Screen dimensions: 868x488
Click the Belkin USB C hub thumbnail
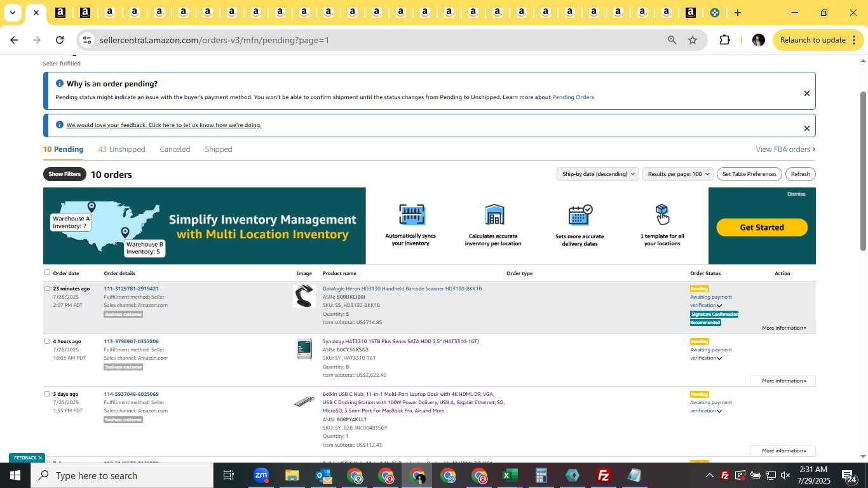304,402
